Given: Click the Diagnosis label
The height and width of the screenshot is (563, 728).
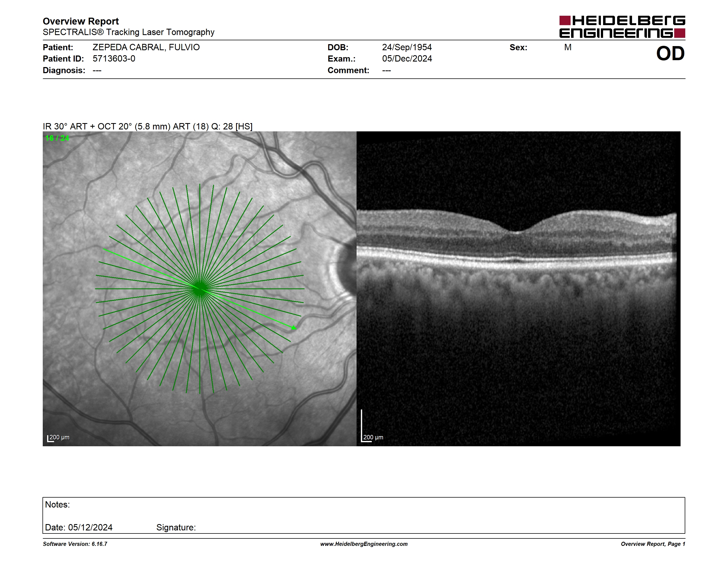Looking at the screenshot, I should pyautogui.click(x=64, y=70).
